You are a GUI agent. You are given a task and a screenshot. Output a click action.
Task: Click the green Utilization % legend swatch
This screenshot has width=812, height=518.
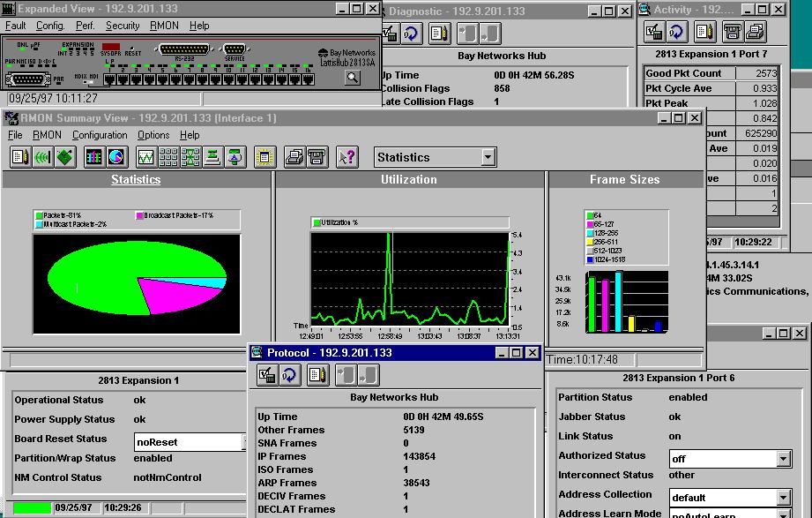click(317, 222)
